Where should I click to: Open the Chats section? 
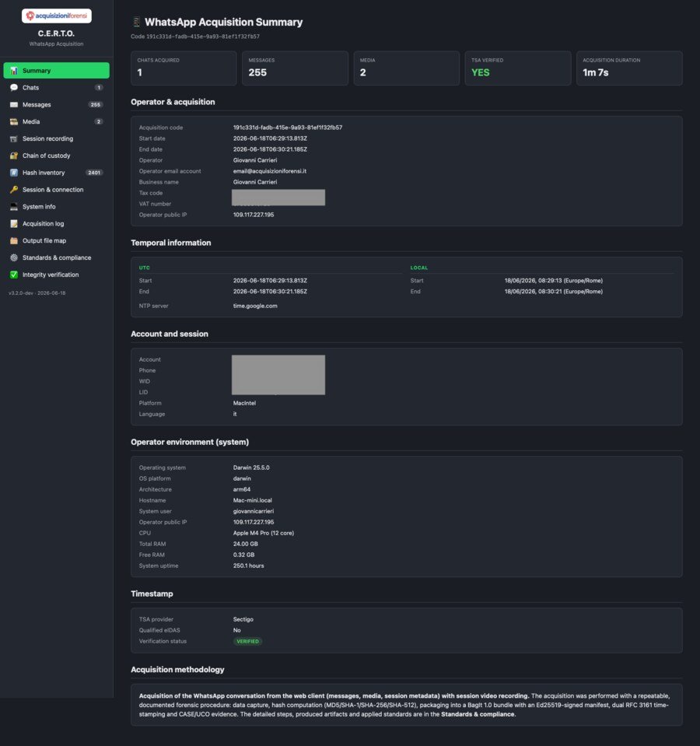[x=56, y=88]
